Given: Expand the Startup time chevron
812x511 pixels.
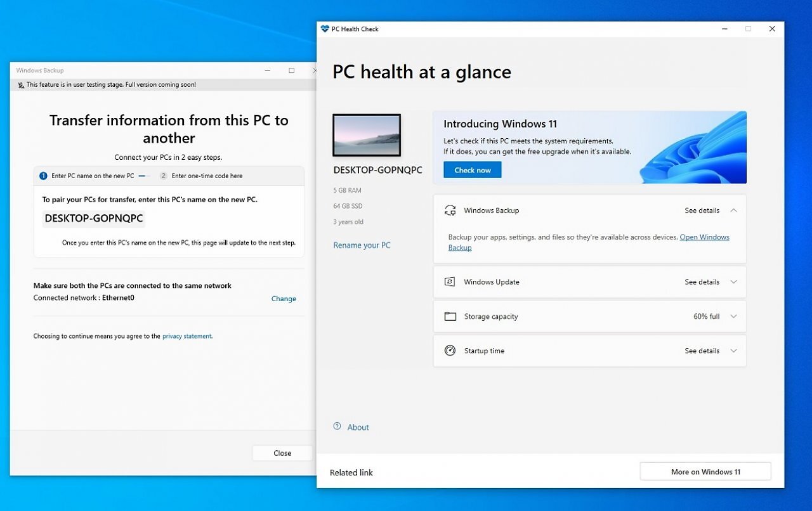Looking at the screenshot, I should pos(734,351).
